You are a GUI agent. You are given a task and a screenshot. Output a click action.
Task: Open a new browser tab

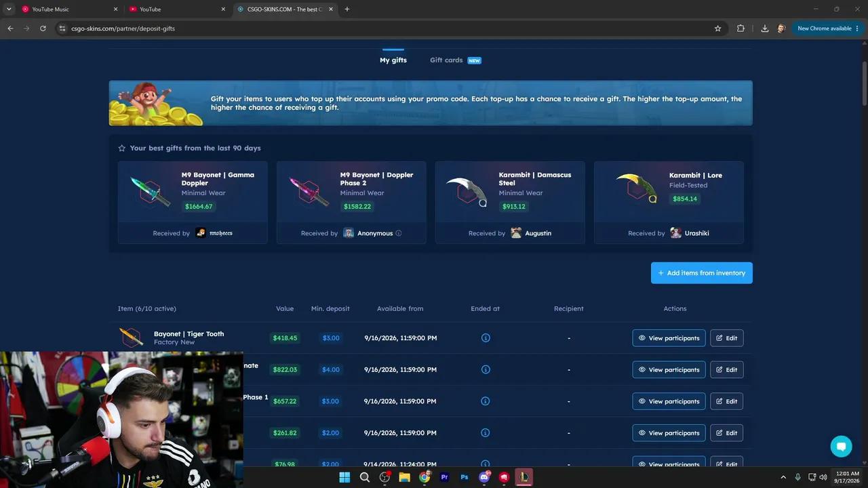pos(347,9)
